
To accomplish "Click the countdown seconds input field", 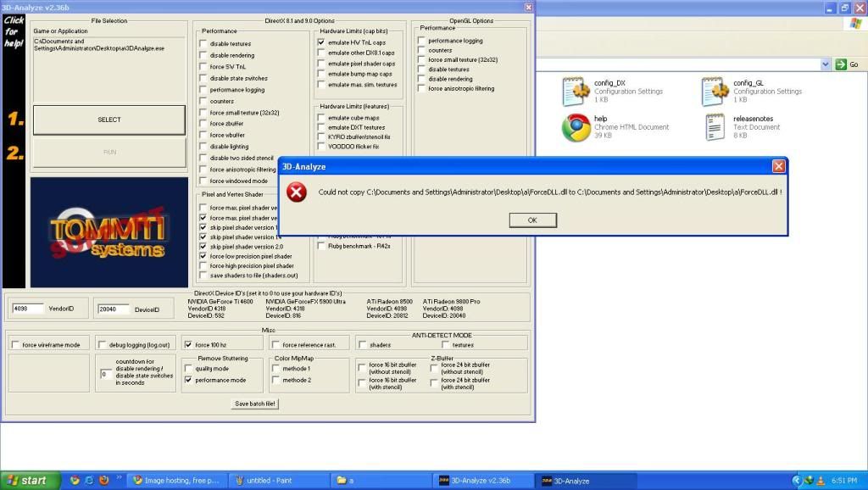I will (x=106, y=375).
